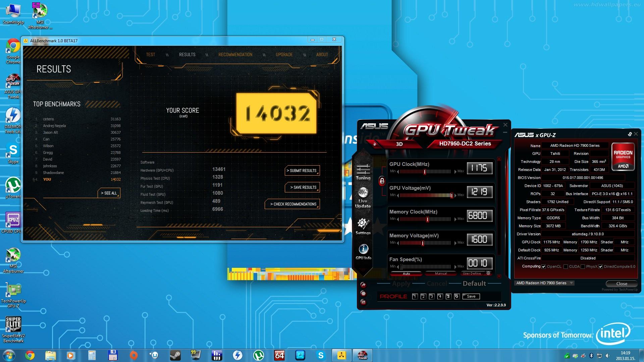
Task: Open the AMD Radeon HD 7900 Series dropdown
Action: coord(544,283)
